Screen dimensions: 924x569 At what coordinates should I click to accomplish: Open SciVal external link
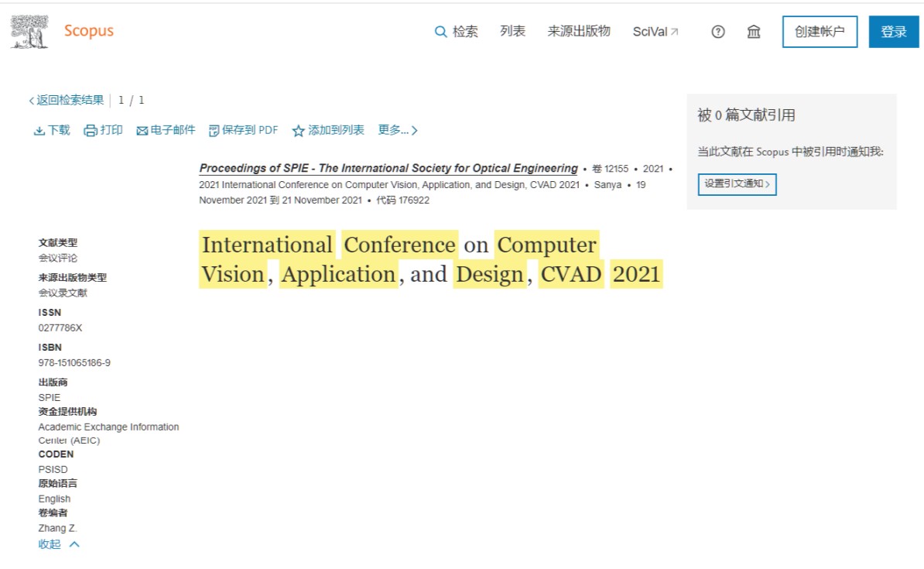tap(655, 32)
